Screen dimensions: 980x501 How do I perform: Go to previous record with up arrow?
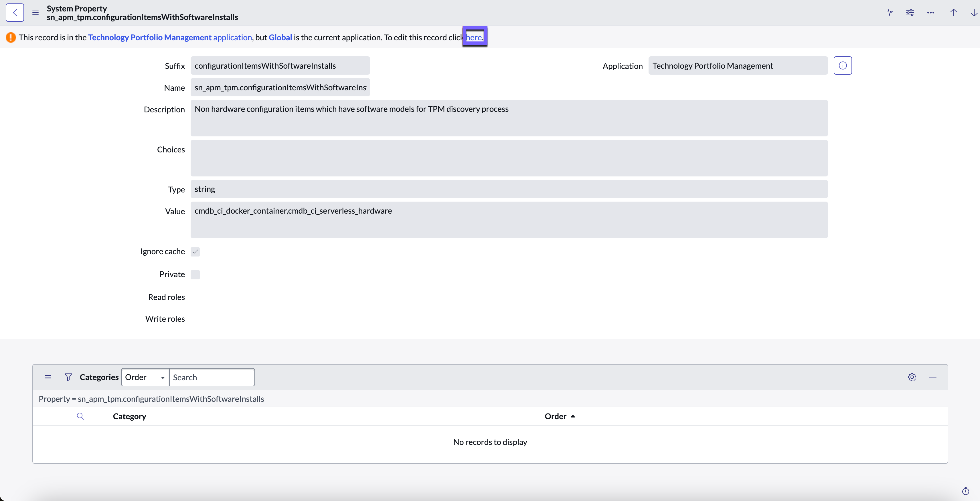[x=953, y=13]
